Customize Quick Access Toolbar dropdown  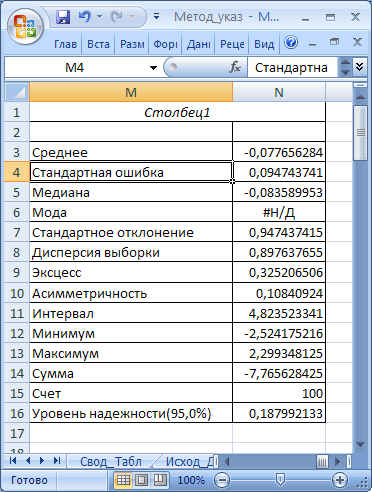pyautogui.click(x=156, y=16)
